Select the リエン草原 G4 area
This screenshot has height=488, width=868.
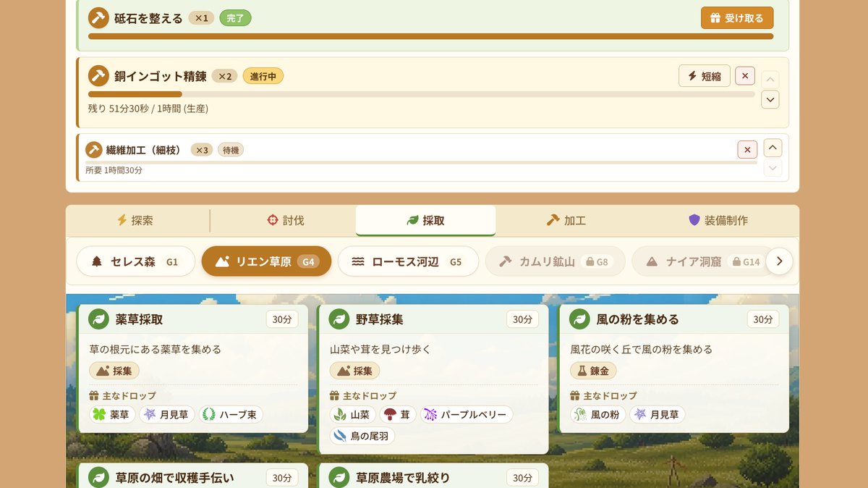pyautogui.click(x=266, y=261)
